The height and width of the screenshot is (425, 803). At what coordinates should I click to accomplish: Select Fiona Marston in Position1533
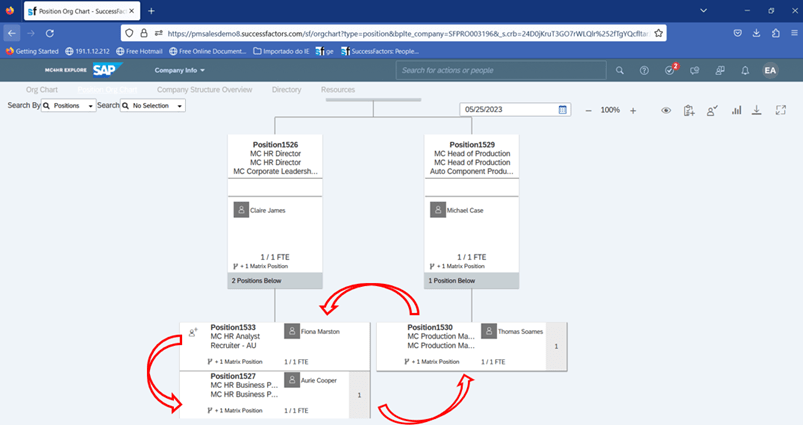pyautogui.click(x=320, y=332)
